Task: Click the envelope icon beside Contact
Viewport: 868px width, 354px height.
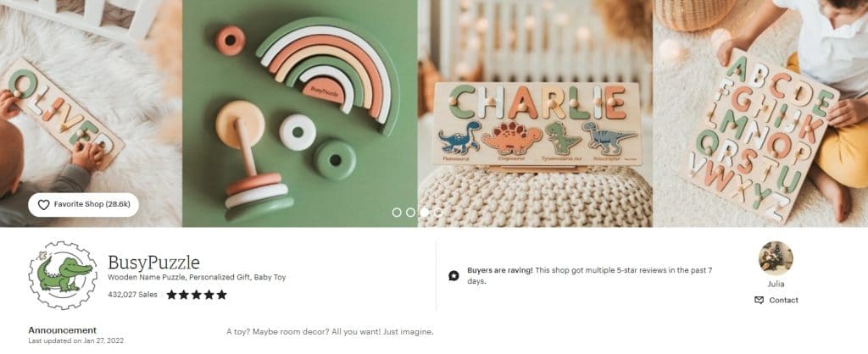Action: (759, 301)
